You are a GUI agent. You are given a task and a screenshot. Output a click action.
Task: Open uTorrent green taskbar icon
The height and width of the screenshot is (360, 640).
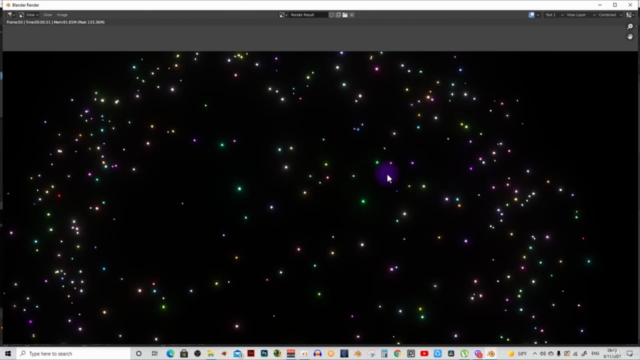pyautogui.click(x=464, y=353)
